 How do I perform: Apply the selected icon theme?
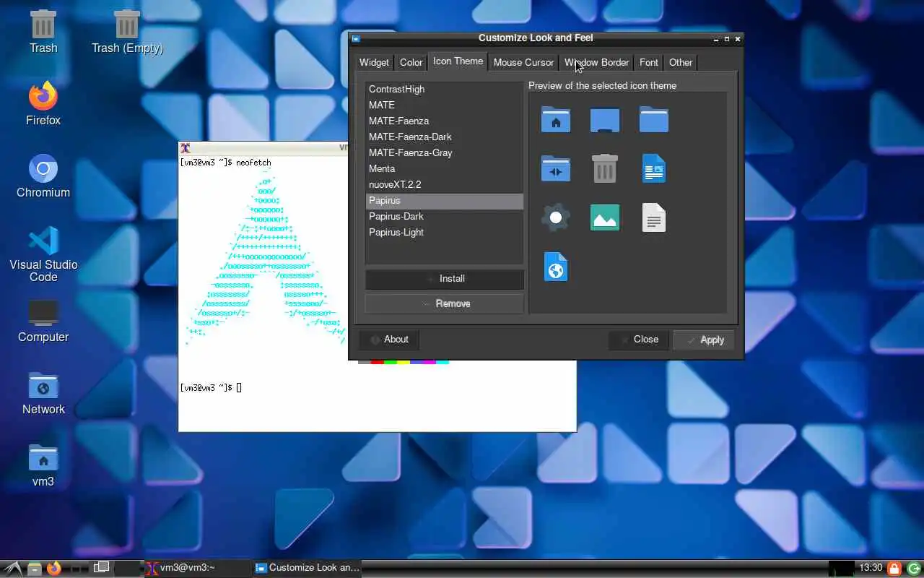coord(704,340)
